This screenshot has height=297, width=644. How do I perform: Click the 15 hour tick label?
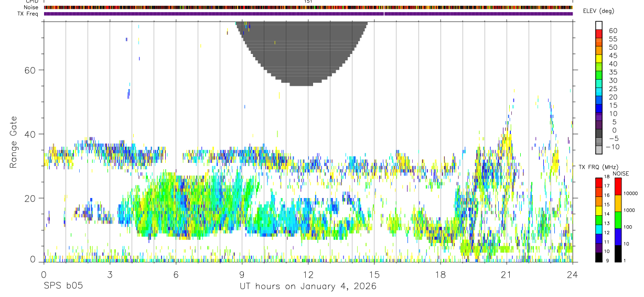click(x=374, y=274)
